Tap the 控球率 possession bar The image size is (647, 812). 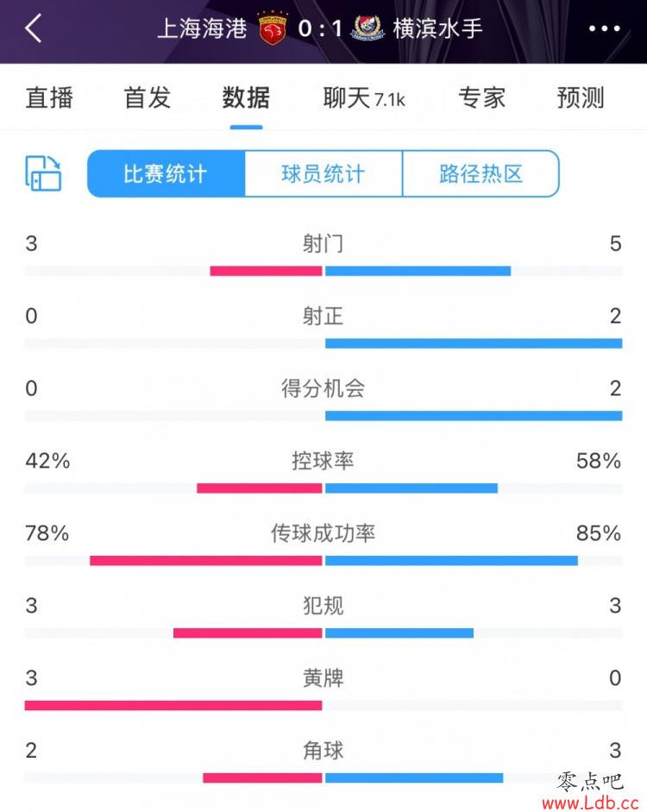323,488
